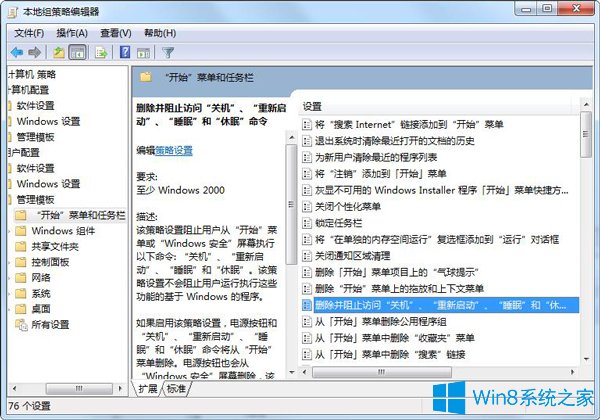Expand the 系统 tree node arrow
This screenshot has height=420, width=600.
(10, 294)
